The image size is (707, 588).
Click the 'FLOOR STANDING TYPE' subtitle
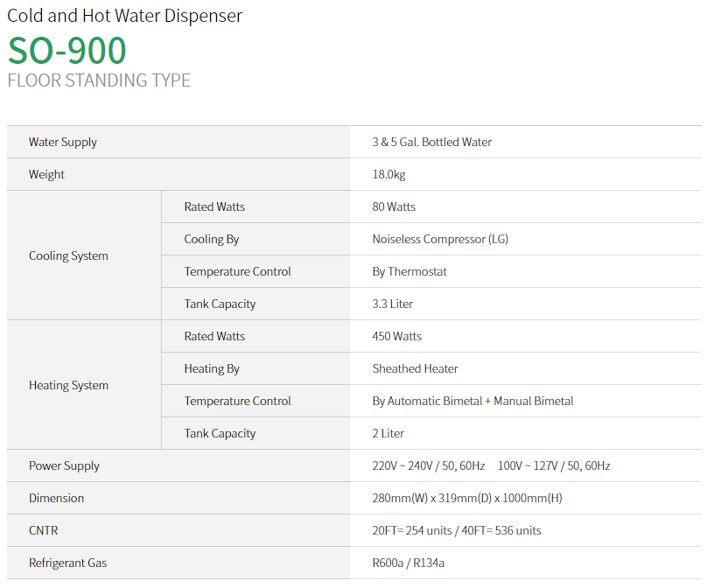[x=99, y=80]
